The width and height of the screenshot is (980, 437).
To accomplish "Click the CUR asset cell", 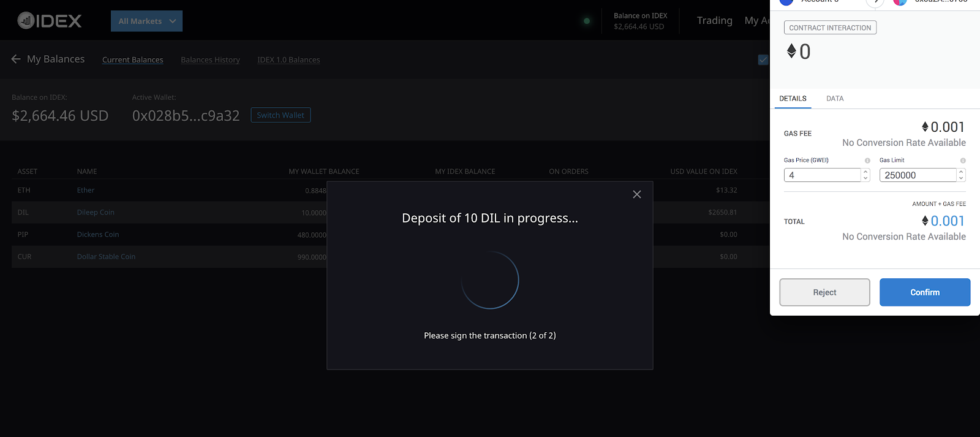I will 24,256.
